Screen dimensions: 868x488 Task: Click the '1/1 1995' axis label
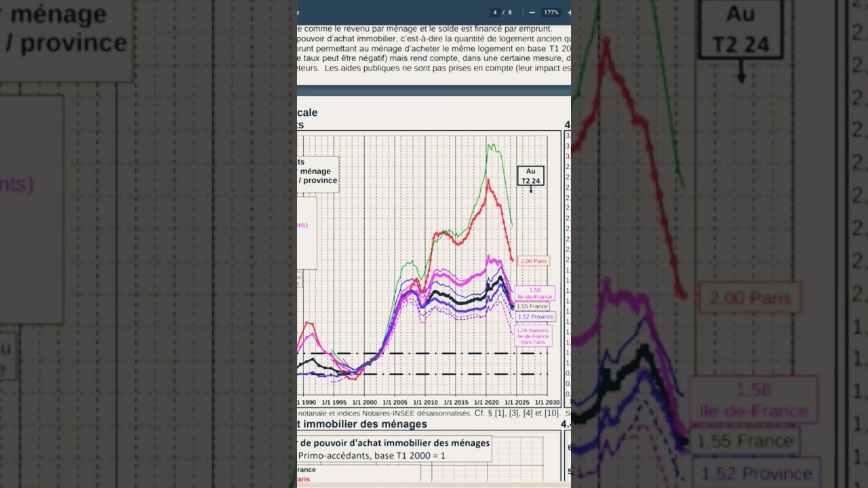tap(334, 403)
